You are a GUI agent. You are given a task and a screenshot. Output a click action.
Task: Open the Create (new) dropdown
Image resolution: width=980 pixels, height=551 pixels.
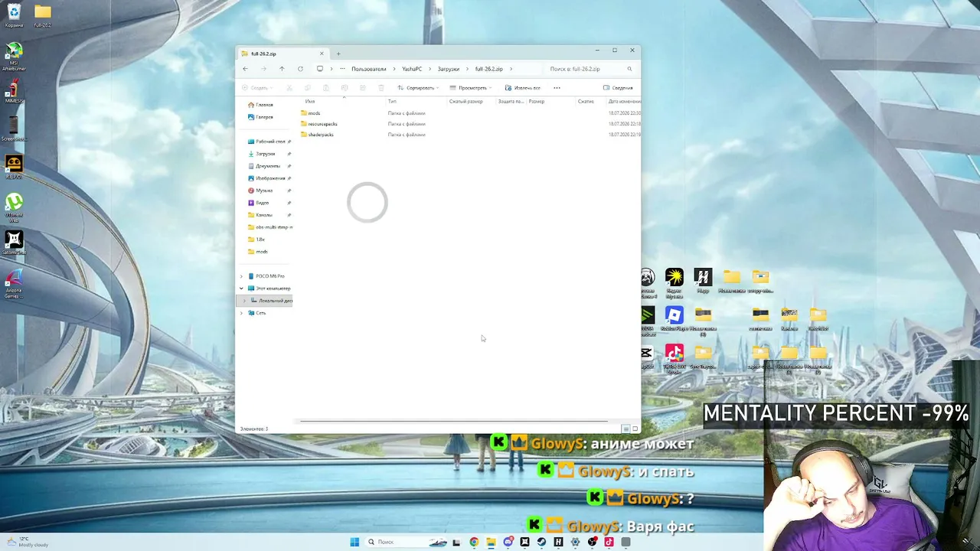pyautogui.click(x=257, y=88)
